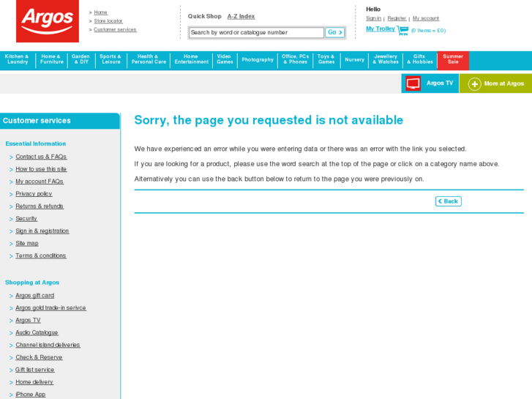Open Argos gift card link
This screenshot has width=532, height=399.
pyautogui.click(x=34, y=296)
